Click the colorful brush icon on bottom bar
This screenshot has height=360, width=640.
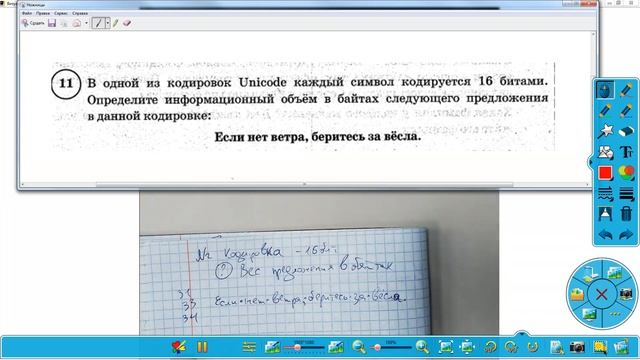click(178, 347)
